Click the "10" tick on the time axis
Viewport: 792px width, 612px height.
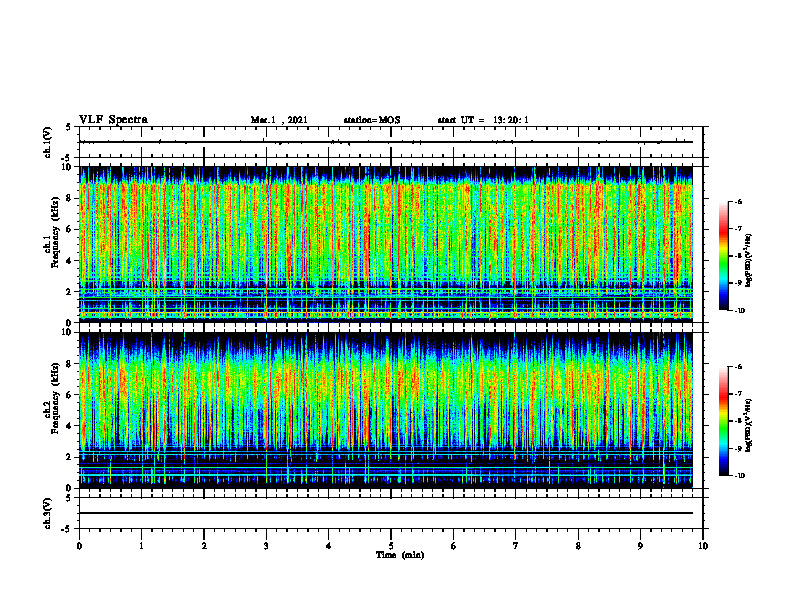coord(703,546)
